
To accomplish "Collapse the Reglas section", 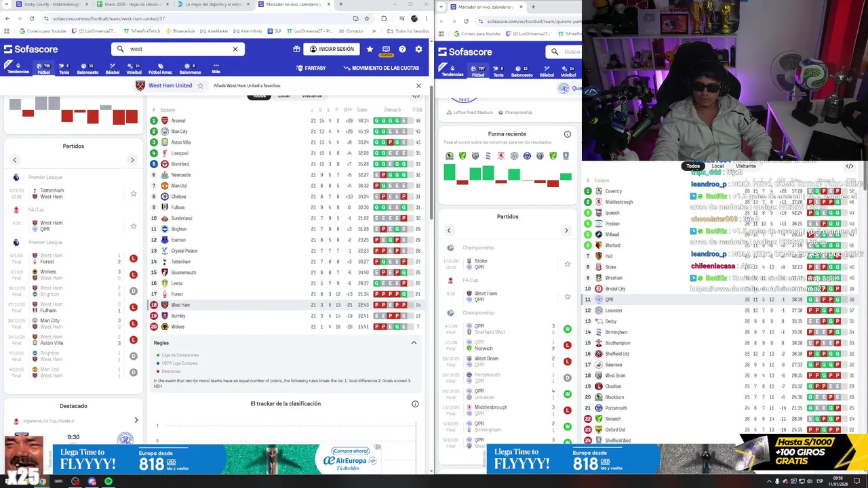I will coord(414,343).
